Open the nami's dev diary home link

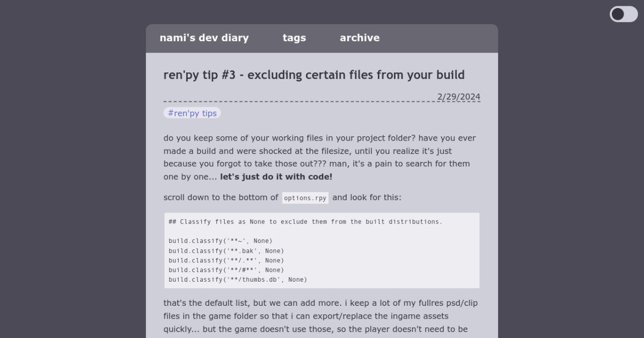click(204, 38)
